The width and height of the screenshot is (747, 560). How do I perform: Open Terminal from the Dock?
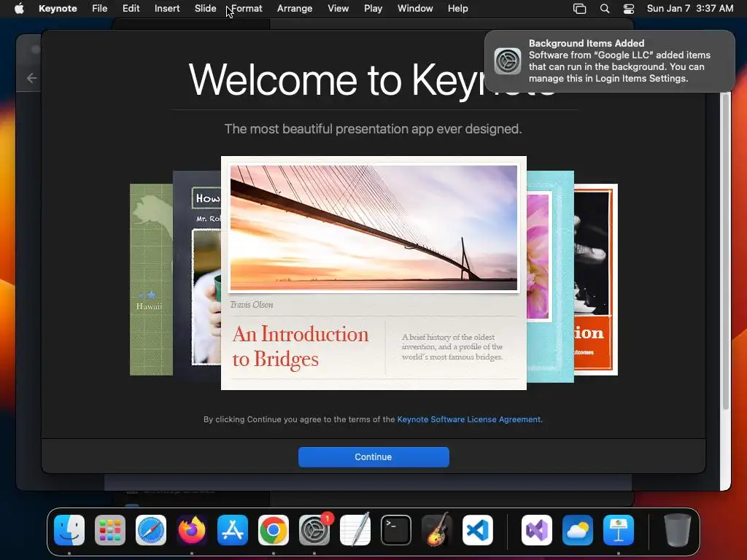[x=396, y=530]
